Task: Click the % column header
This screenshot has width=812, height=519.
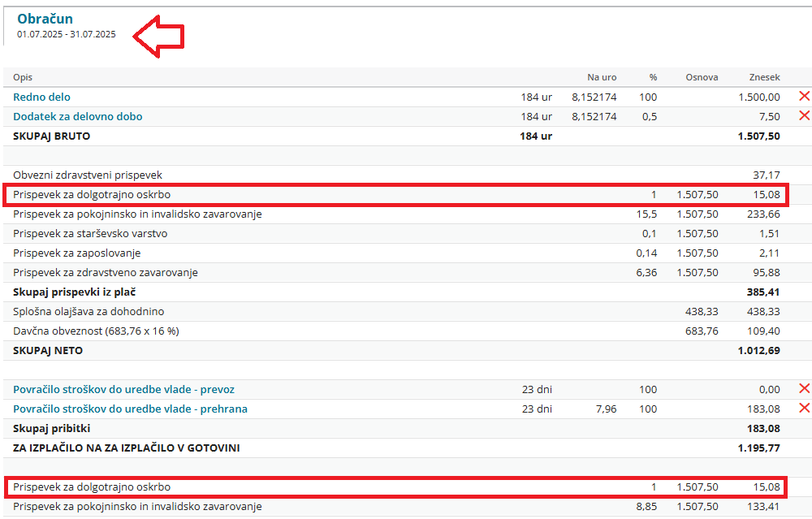Action: pyautogui.click(x=653, y=77)
